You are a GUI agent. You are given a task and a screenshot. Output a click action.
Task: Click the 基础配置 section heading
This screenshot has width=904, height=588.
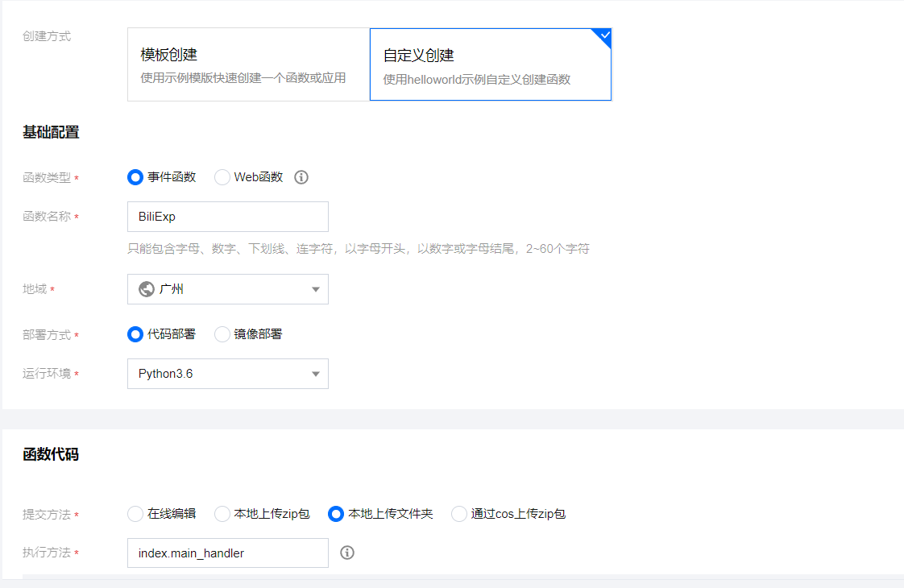[51, 131]
